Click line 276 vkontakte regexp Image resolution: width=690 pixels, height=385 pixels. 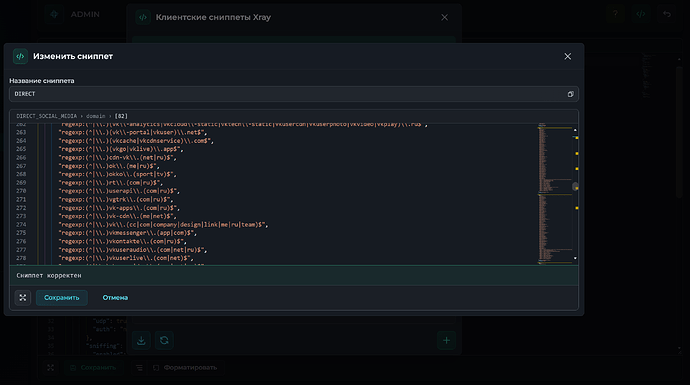point(123,241)
